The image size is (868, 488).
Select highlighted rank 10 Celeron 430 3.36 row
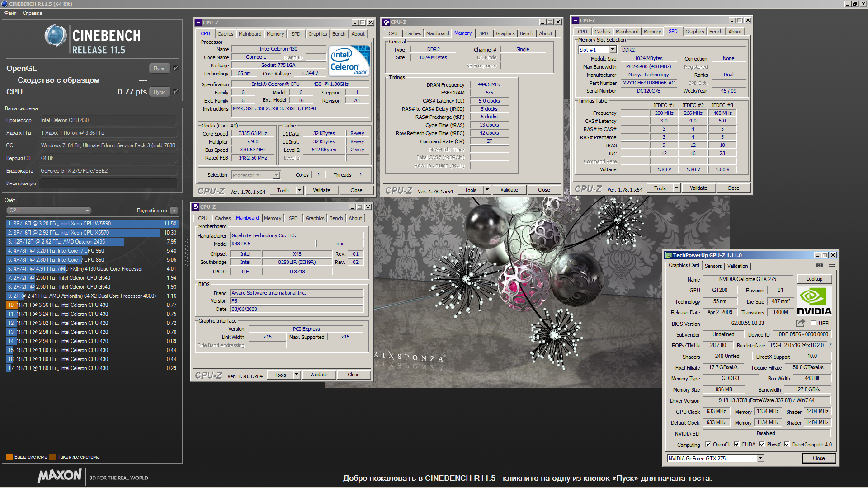(x=92, y=305)
